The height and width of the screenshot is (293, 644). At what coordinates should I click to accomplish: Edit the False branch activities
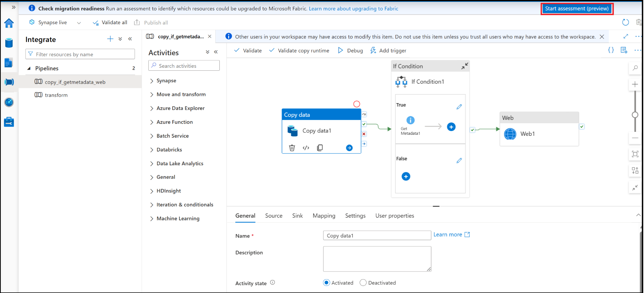click(x=459, y=160)
